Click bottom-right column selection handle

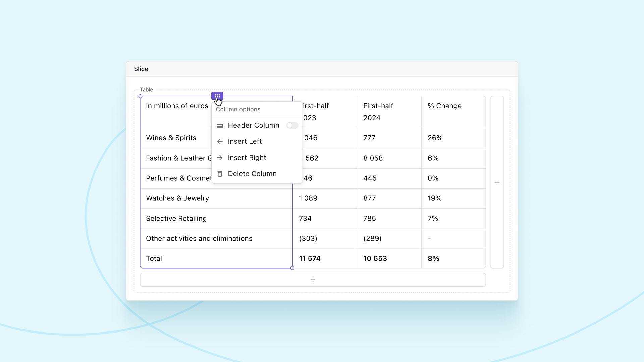coord(292,268)
